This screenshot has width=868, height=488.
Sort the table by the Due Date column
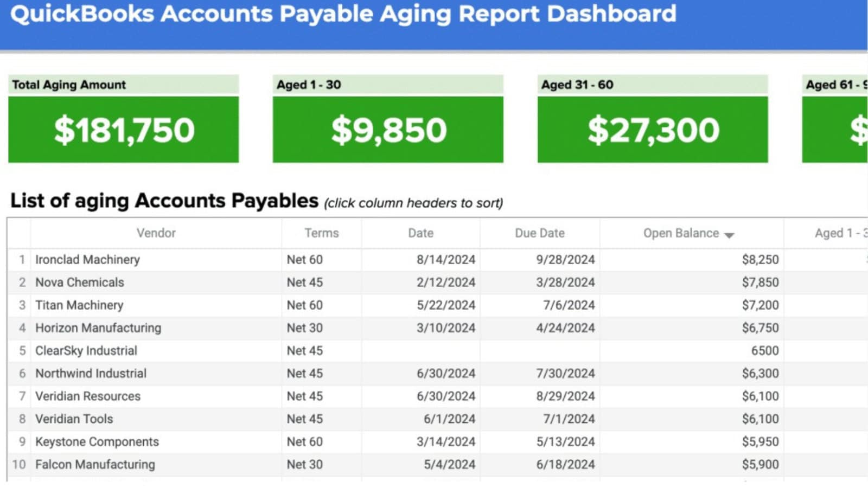pos(540,233)
